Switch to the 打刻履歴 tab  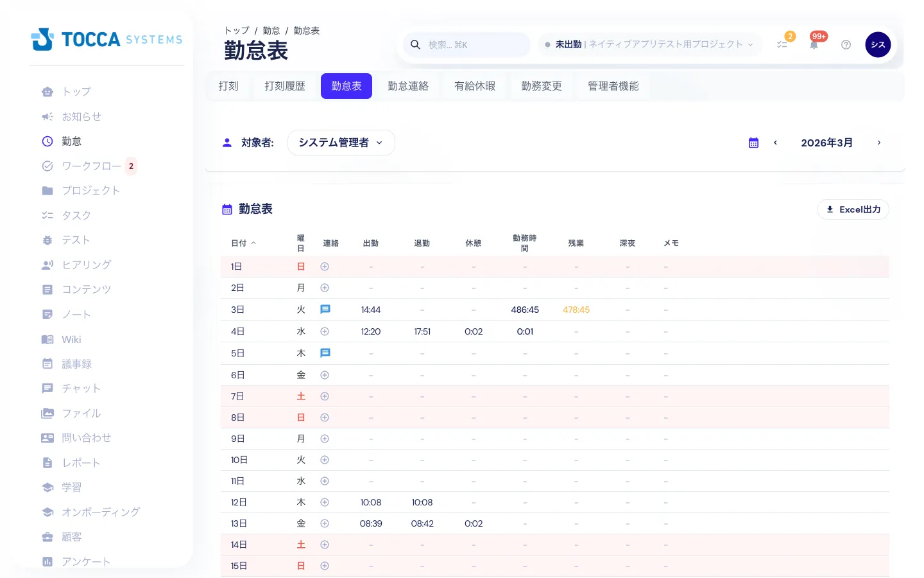[284, 86]
